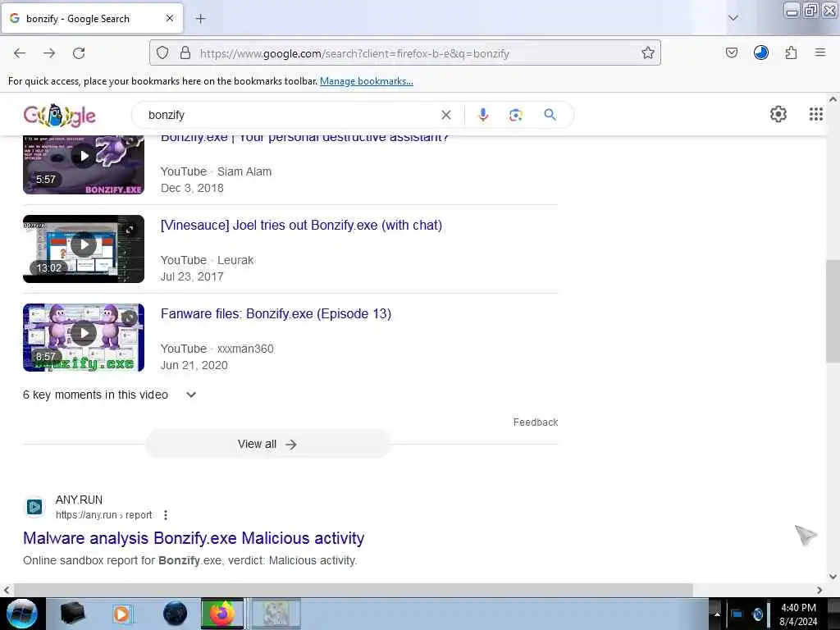840x630 pixels.
Task: Click the View all videos button
Action: pyautogui.click(x=268, y=444)
